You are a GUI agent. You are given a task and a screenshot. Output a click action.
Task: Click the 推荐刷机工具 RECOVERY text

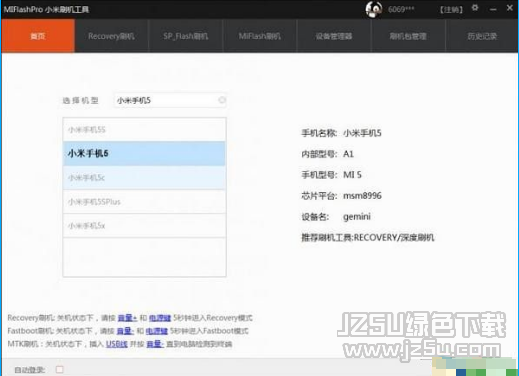pyautogui.click(x=368, y=237)
